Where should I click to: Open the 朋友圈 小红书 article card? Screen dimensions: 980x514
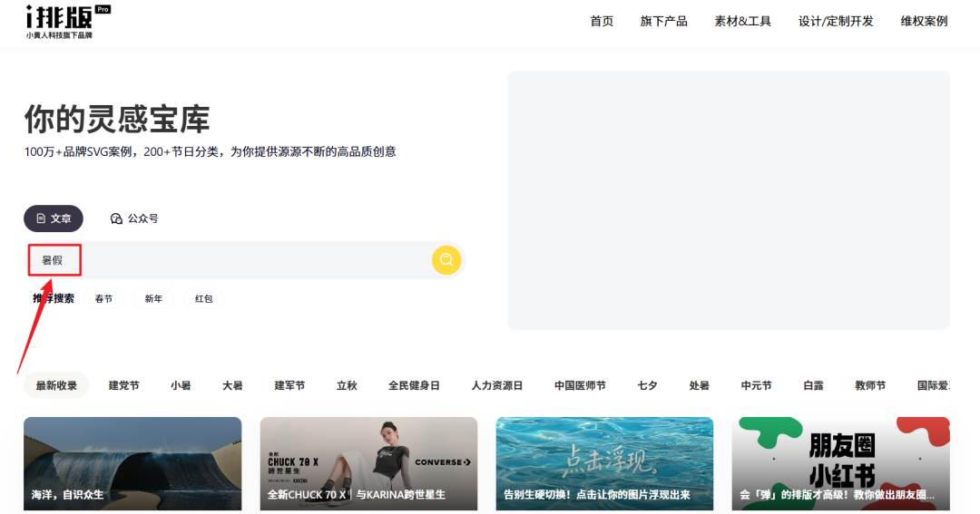[840, 464]
